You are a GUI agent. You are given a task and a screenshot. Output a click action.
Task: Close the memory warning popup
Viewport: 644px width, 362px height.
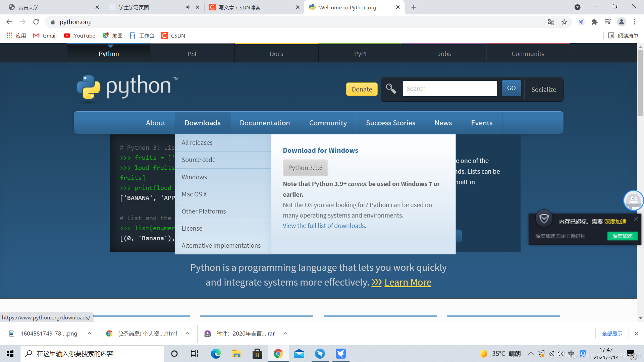click(x=636, y=219)
